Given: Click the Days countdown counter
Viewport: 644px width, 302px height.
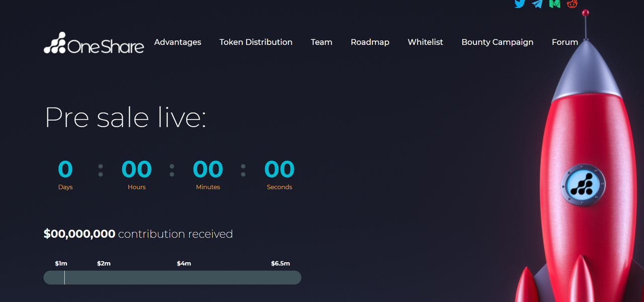Looking at the screenshot, I should (65, 174).
